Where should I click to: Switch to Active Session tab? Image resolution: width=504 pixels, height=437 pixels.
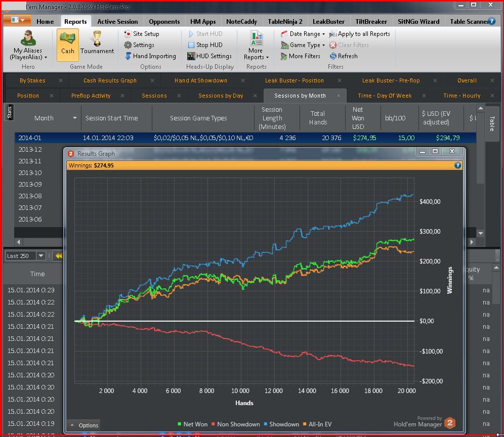click(117, 22)
